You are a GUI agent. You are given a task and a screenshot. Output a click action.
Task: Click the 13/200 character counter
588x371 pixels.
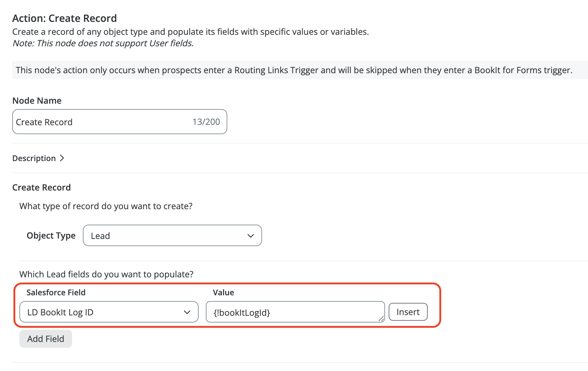point(206,122)
